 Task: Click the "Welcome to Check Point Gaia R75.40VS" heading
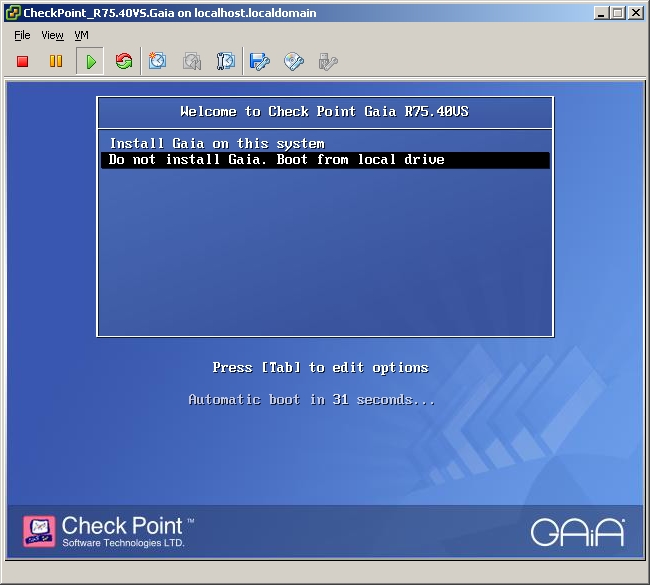[x=325, y=112]
